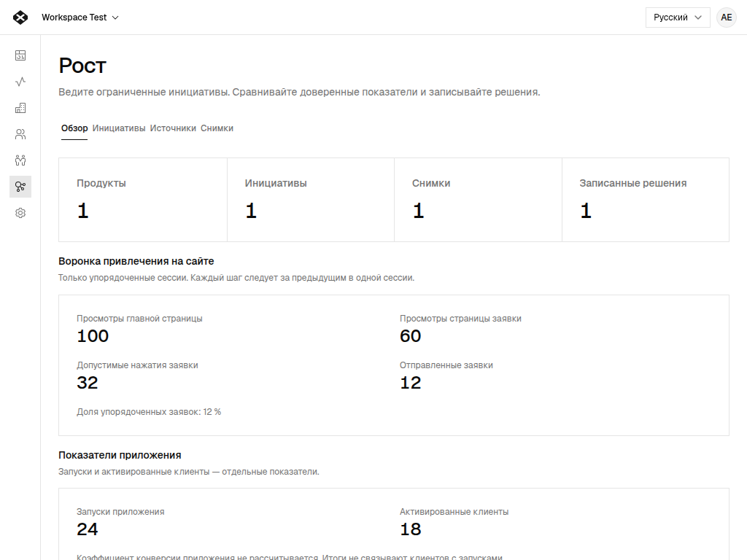Click the Запуски и активированные клиенты description
747x560 pixels.
[x=189, y=472]
